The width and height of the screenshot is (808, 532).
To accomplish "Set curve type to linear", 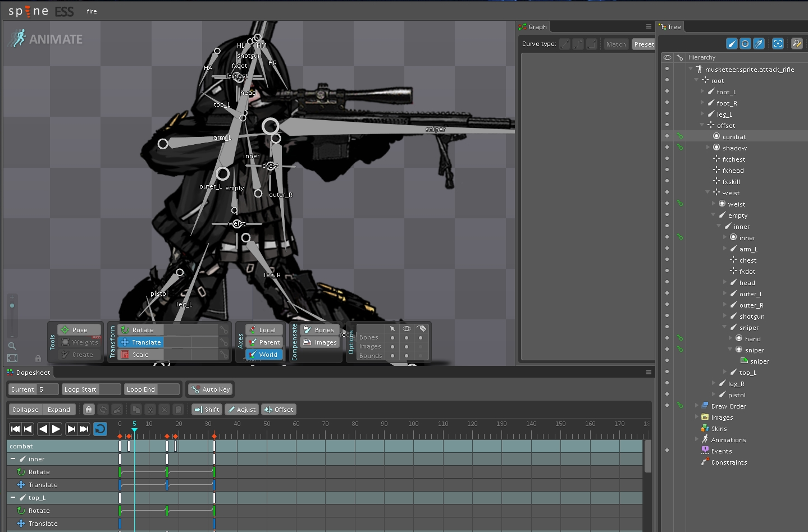I will tap(565, 44).
